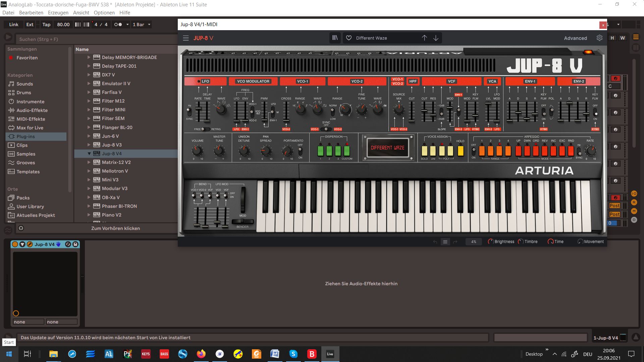Open the 1 Bar quantization dropdown
The height and width of the screenshot is (362, 644).
click(x=142, y=24)
